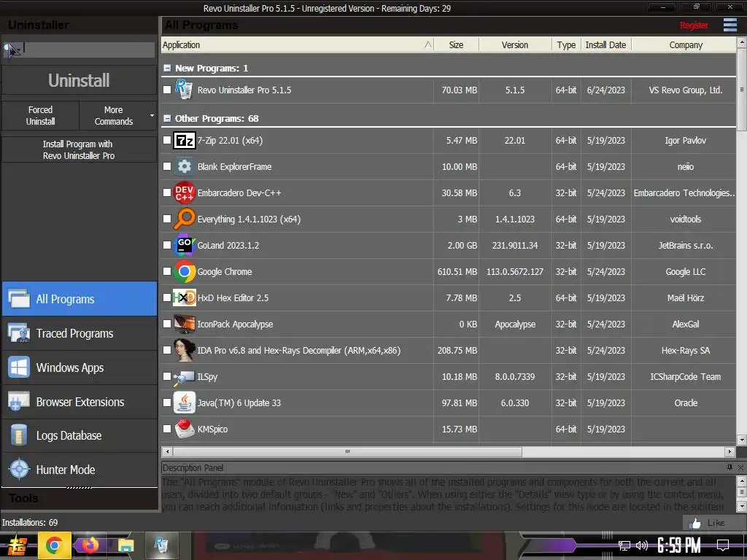Open the More Commands dropdown arrow
Viewport: 747px width, 560px height.
click(x=152, y=116)
